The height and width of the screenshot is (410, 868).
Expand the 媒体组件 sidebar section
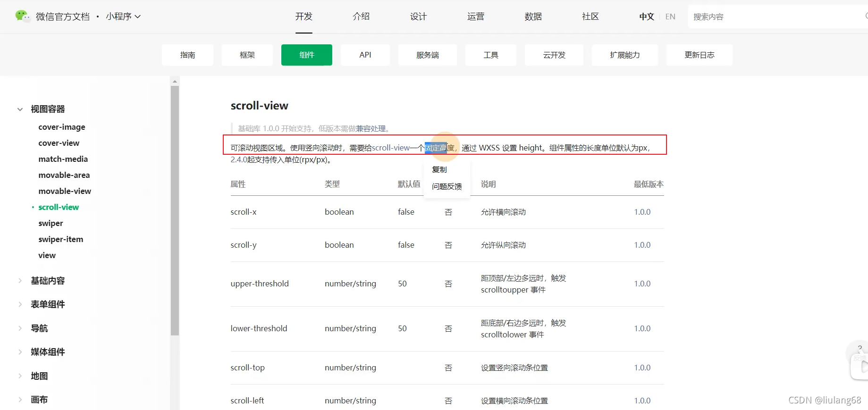pos(48,352)
